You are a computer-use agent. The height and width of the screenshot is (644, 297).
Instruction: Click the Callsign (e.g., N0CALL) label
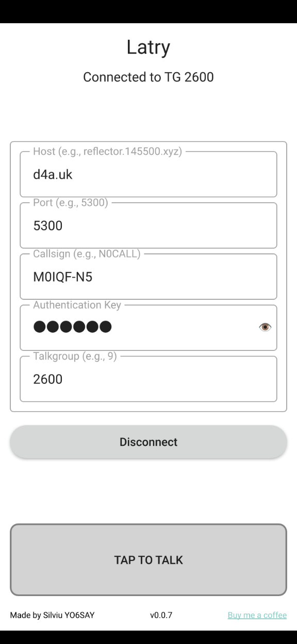click(x=87, y=254)
